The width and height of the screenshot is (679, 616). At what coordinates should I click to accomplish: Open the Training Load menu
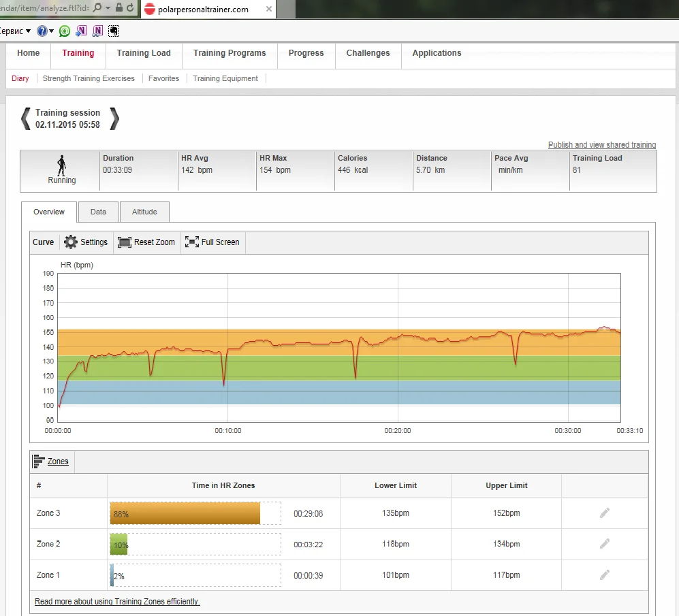(144, 53)
